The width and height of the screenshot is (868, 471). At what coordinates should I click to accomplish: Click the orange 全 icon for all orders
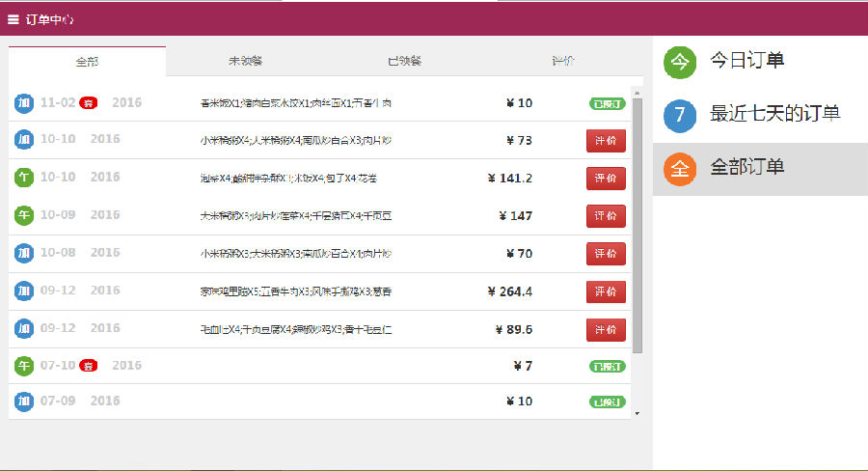point(680,169)
